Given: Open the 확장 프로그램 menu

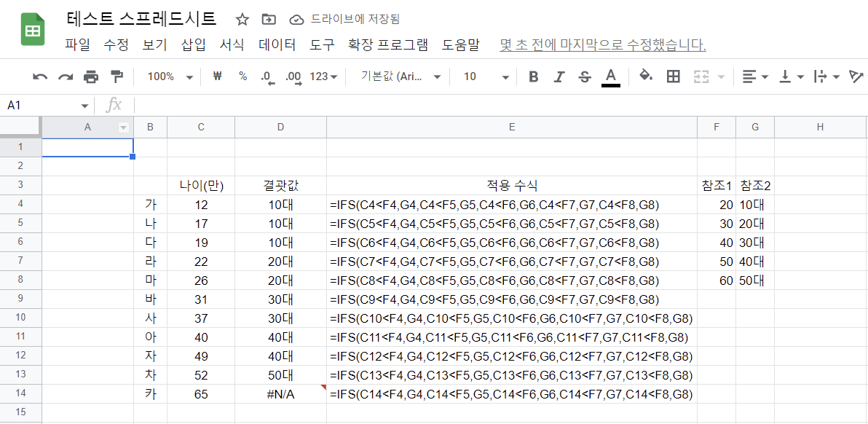Looking at the screenshot, I should tap(388, 45).
